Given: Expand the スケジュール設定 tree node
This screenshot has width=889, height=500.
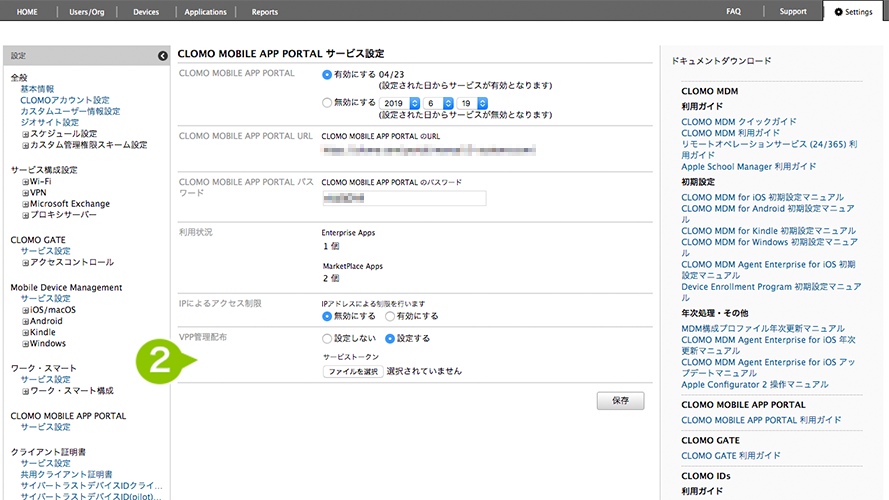Looking at the screenshot, I should pos(26,134).
